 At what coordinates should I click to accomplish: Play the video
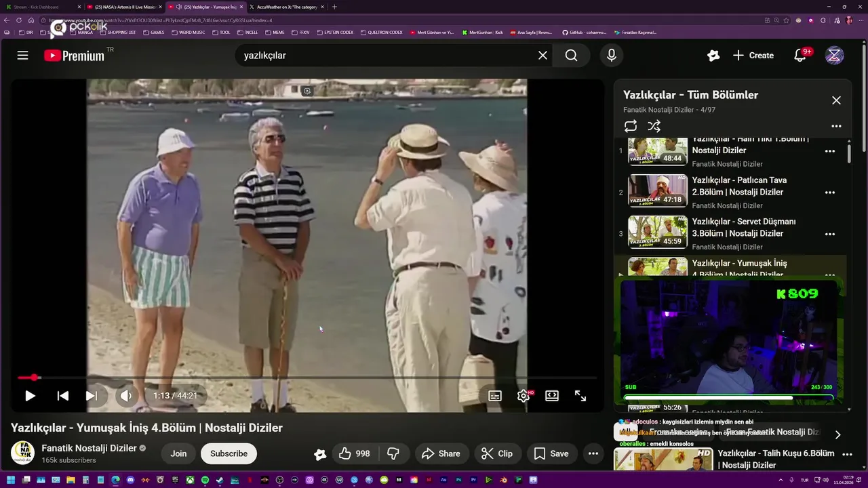(x=30, y=396)
